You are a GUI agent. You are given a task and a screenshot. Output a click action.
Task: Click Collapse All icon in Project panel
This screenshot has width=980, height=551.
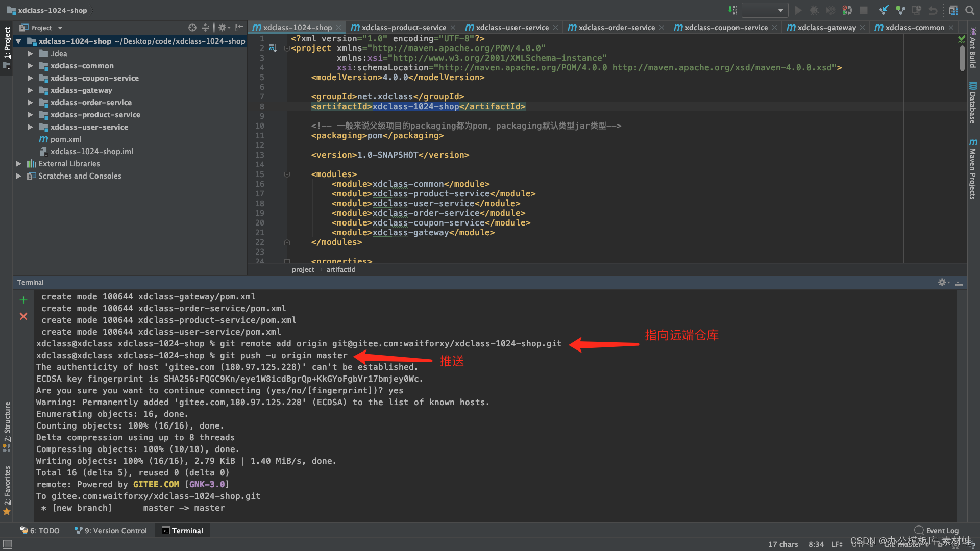[x=205, y=28]
